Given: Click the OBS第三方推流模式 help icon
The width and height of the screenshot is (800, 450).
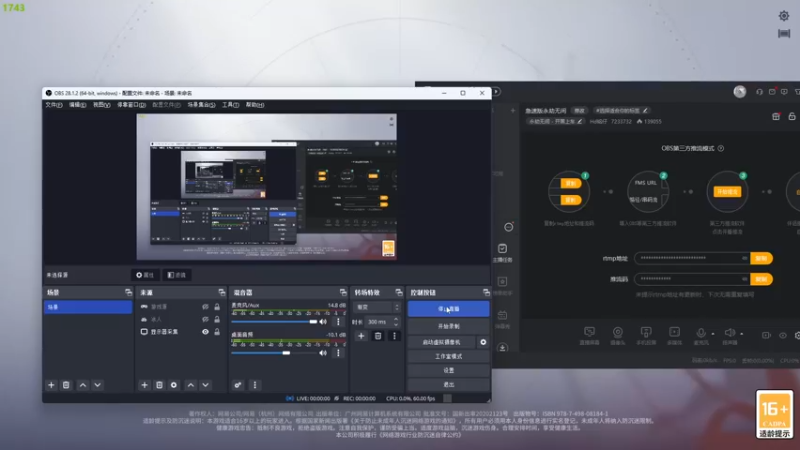Looking at the screenshot, I should pos(720,148).
